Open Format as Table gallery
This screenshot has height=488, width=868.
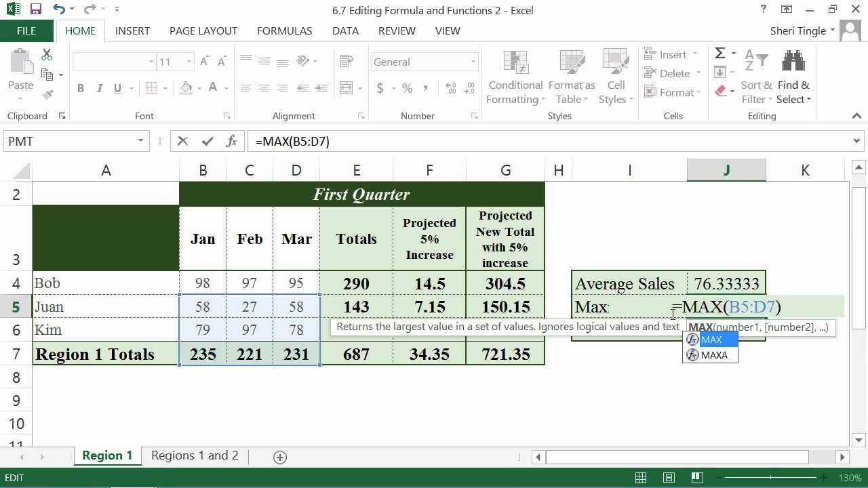(572, 77)
